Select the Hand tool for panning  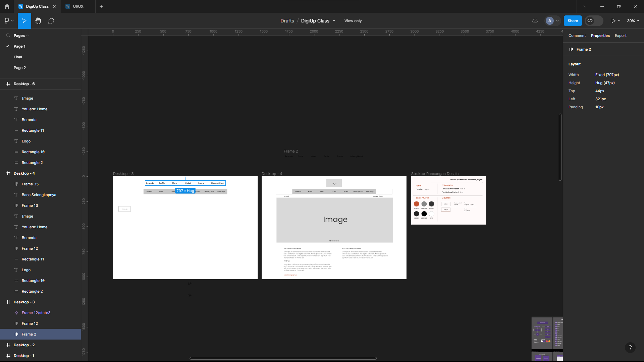(38, 21)
